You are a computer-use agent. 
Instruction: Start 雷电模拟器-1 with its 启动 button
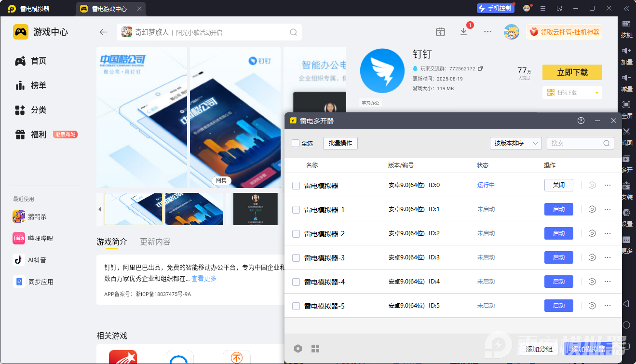[559, 209]
